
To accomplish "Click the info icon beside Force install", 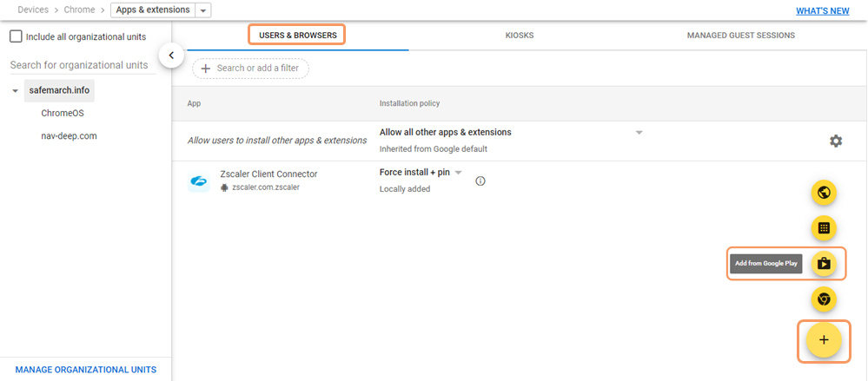I will (x=480, y=181).
